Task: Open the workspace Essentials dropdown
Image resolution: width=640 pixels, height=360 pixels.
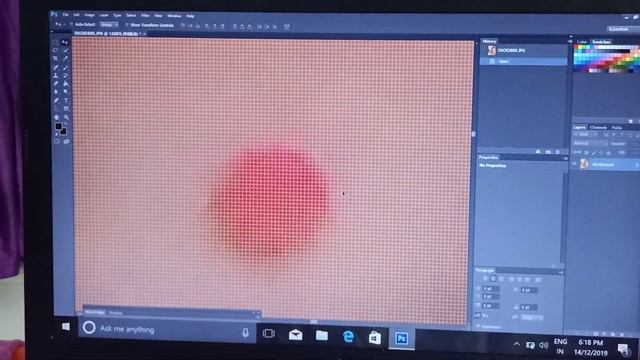Action: (x=623, y=29)
